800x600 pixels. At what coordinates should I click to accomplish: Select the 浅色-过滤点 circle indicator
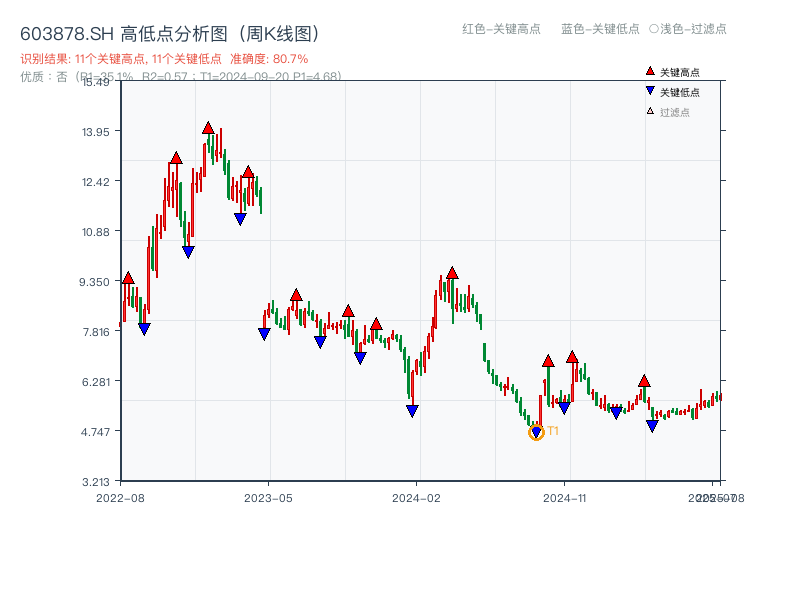653,29
